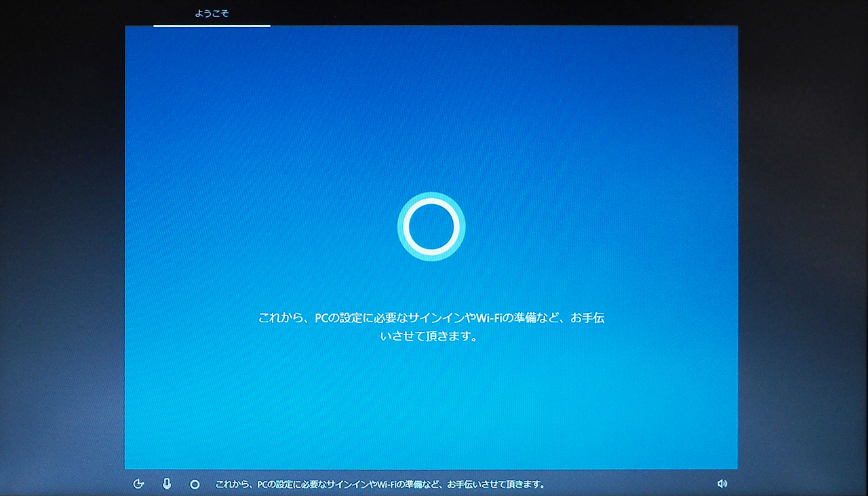Toggle the microphone icon in bottom bar
This screenshot has height=496, width=868.
167,484
